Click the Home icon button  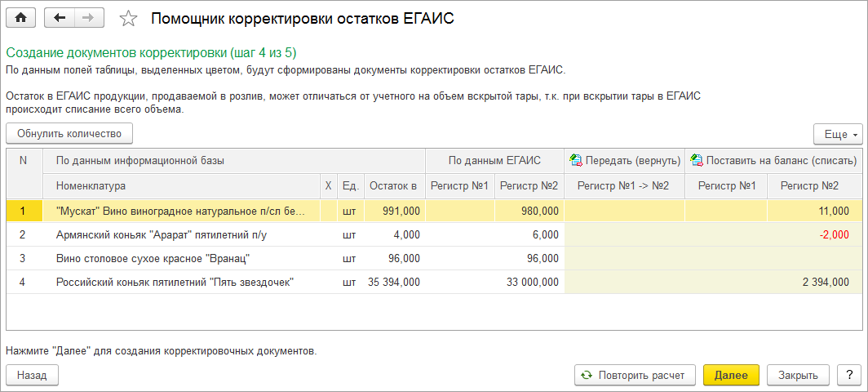coord(20,17)
